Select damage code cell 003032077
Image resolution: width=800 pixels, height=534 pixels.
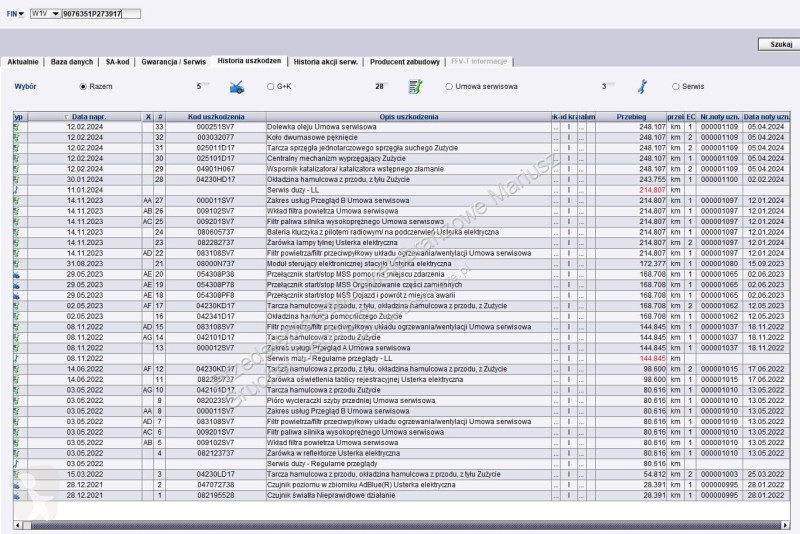(x=215, y=138)
